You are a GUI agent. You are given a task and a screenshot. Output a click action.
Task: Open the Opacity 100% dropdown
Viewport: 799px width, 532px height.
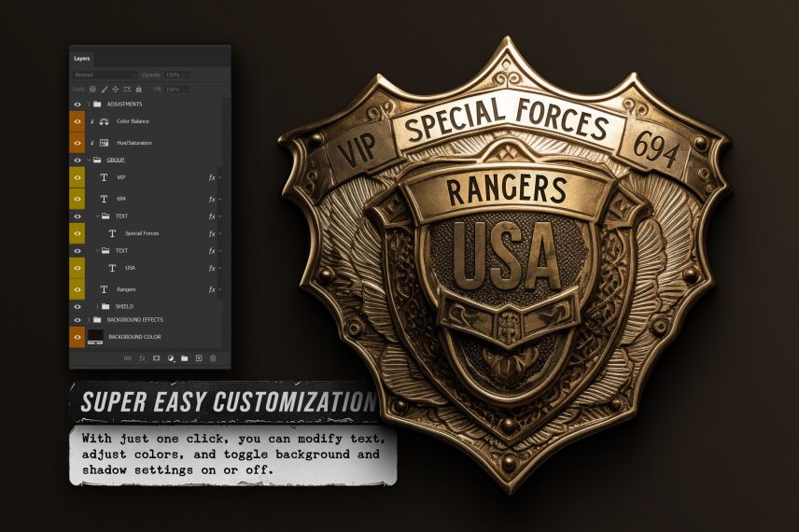pyautogui.click(x=177, y=75)
